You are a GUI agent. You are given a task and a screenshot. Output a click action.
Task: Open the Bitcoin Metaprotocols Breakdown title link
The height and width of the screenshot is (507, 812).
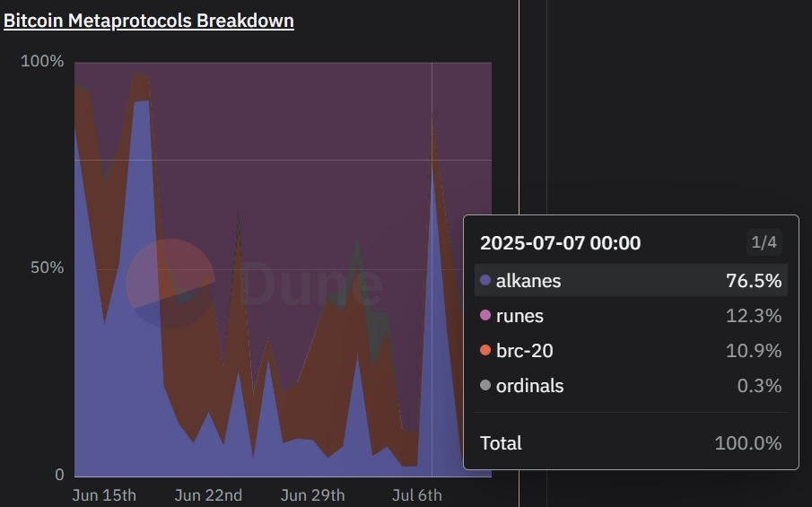tap(149, 21)
